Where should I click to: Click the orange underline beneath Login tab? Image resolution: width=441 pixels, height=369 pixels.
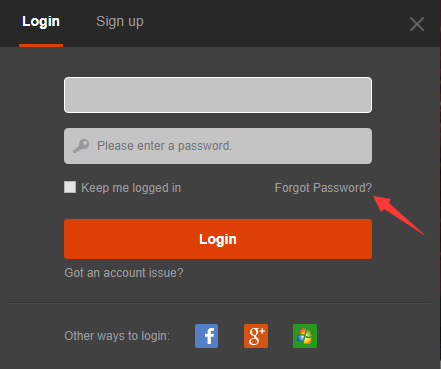(41, 45)
